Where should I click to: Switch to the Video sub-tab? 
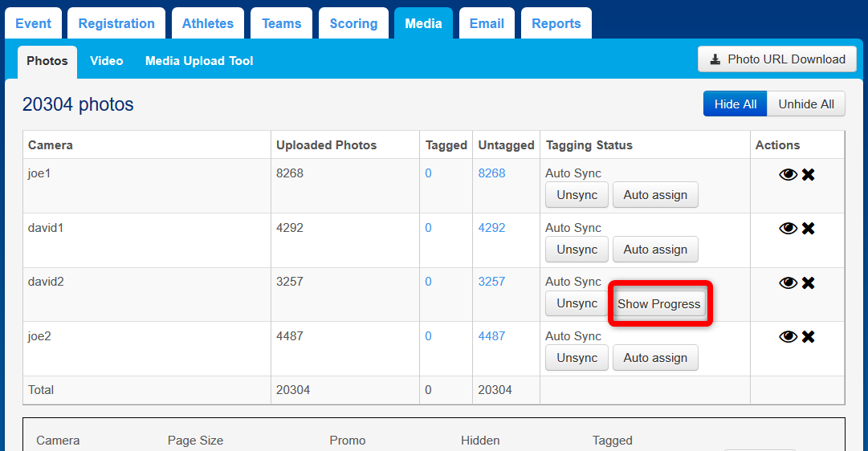(107, 61)
